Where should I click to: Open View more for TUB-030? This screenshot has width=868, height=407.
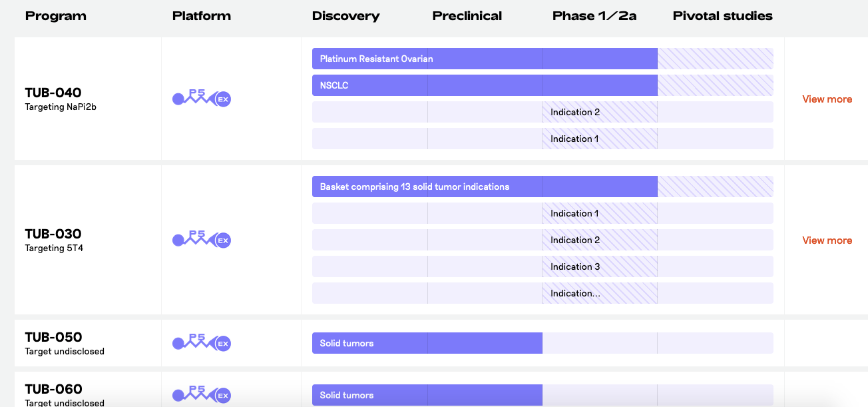(827, 240)
